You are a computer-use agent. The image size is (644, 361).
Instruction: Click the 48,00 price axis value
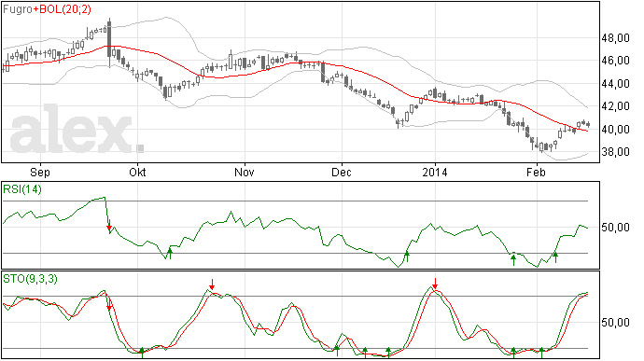tap(615, 38)
